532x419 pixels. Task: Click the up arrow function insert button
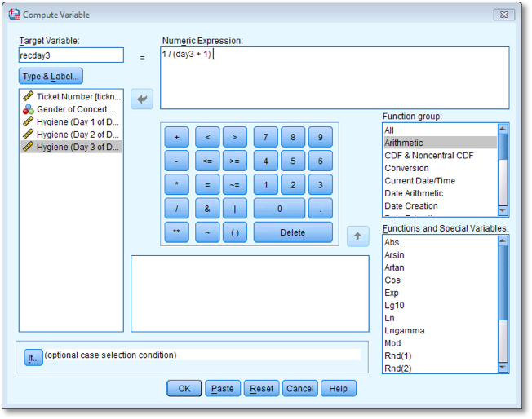(357, 236)
